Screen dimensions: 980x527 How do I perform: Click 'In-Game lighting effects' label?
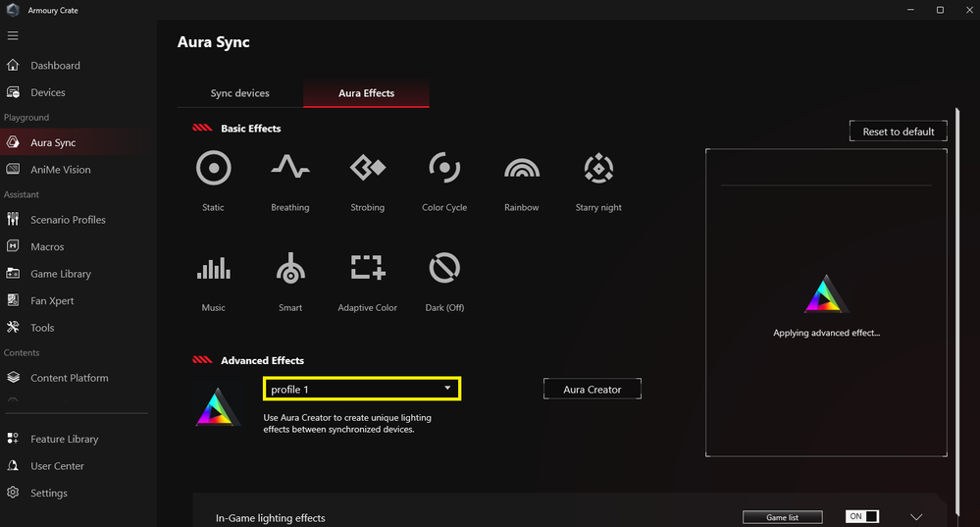point(271,517)
